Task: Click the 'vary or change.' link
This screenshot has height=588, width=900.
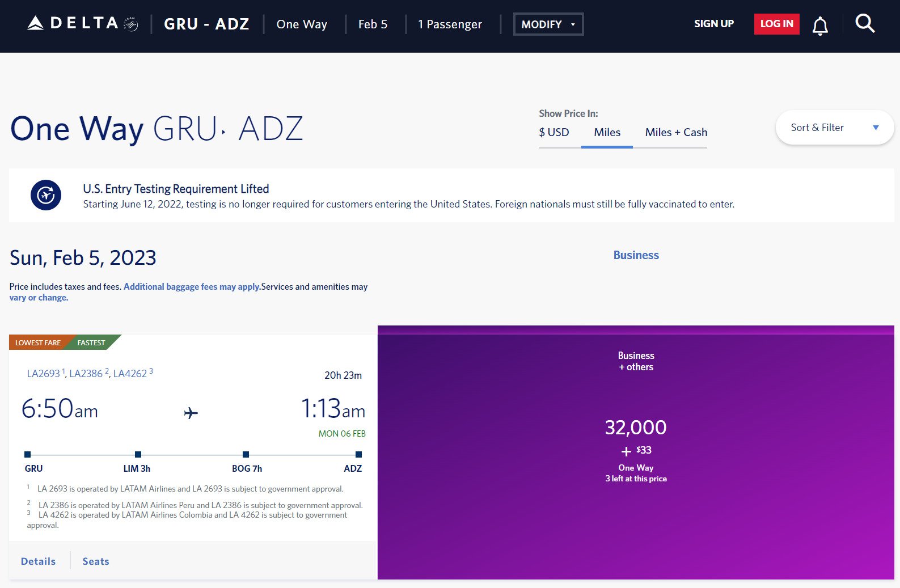Action: [39, 298]
